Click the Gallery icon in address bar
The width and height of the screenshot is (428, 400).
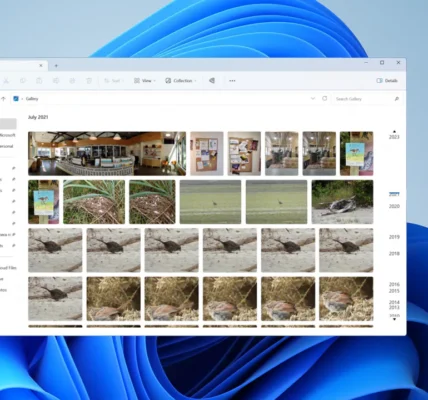point(16,99)
